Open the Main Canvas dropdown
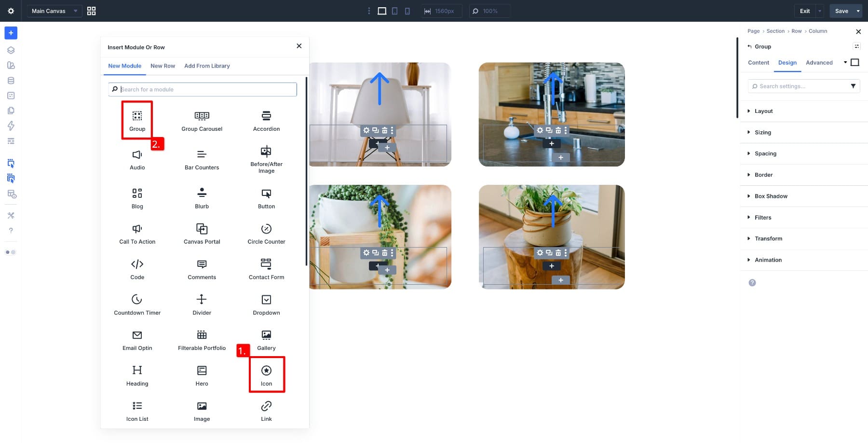The height and width of the screenshot is (443, 868). tap(54, 11)
